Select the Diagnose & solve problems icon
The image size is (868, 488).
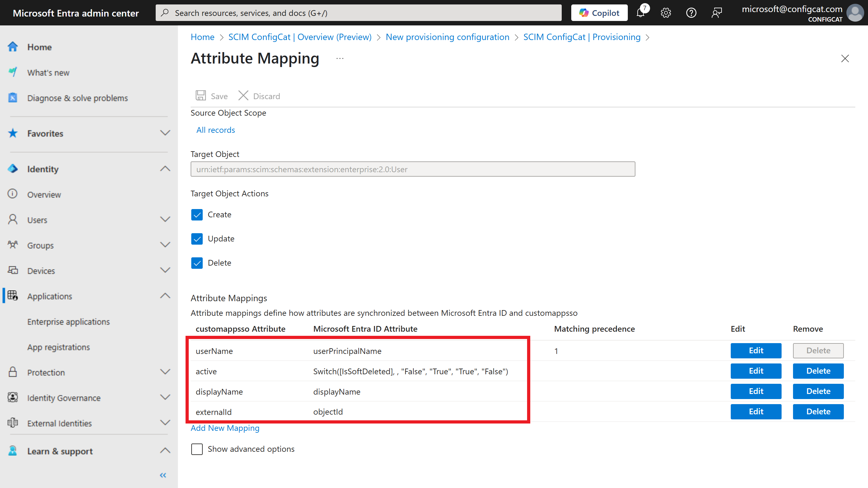12,98
